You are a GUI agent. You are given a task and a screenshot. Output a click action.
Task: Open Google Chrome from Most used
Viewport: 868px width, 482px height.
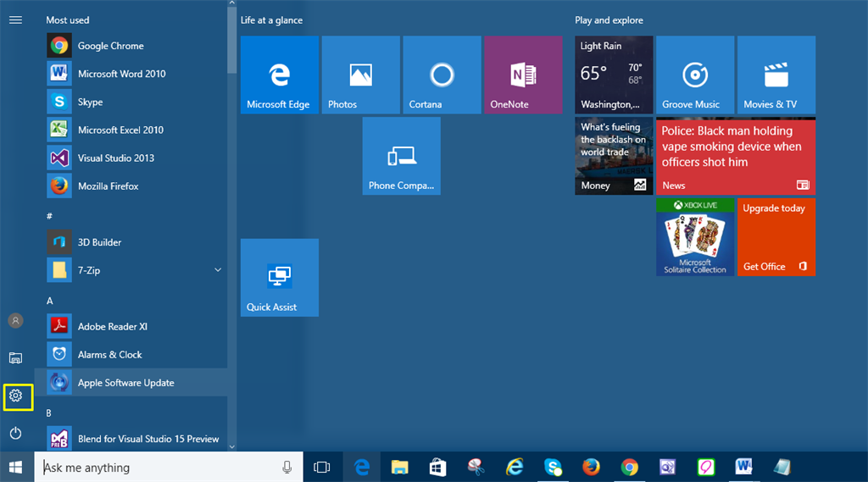point(110,46)
